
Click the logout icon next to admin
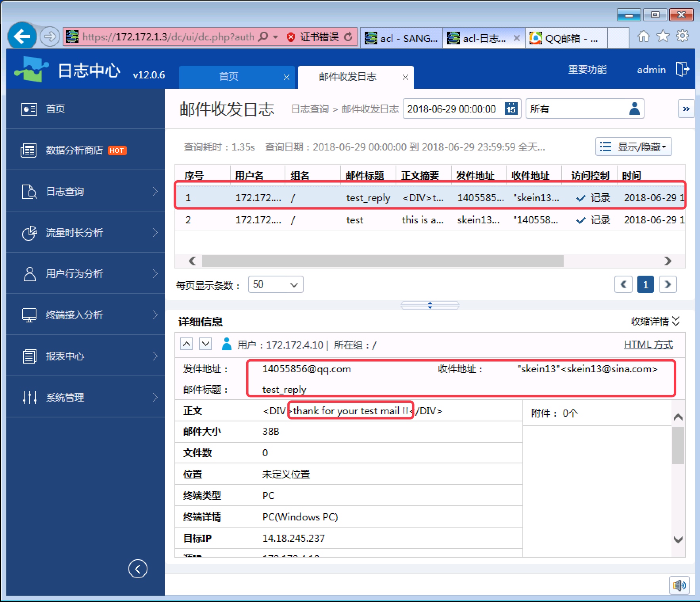tap(682, 69)
